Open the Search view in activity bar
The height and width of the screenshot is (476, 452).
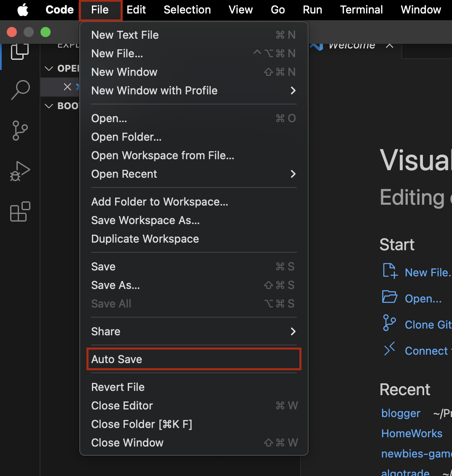point(20,90)
